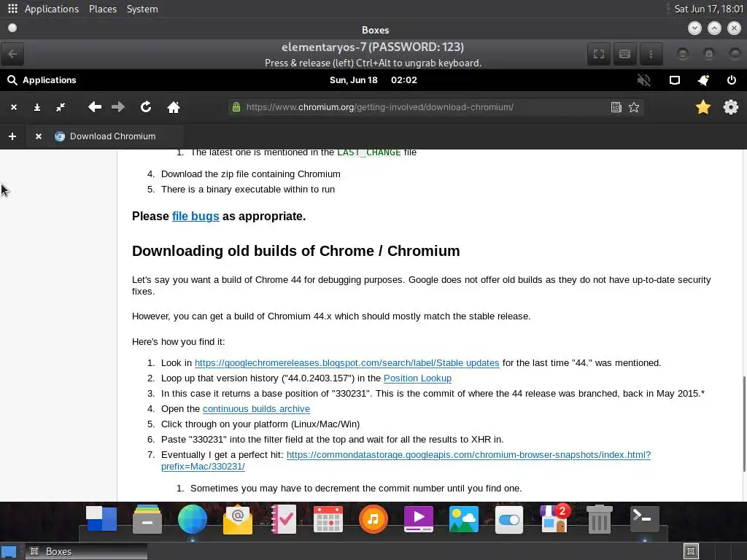This screenshot has width=747, height=560.
Task: Open notifications bell in elementary panel
Action: 703,80
